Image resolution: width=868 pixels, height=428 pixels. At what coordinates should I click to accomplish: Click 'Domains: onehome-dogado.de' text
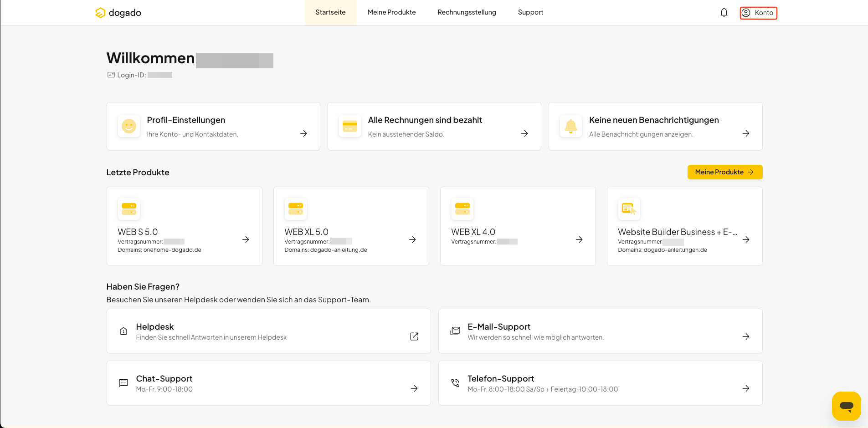[159, 250]
